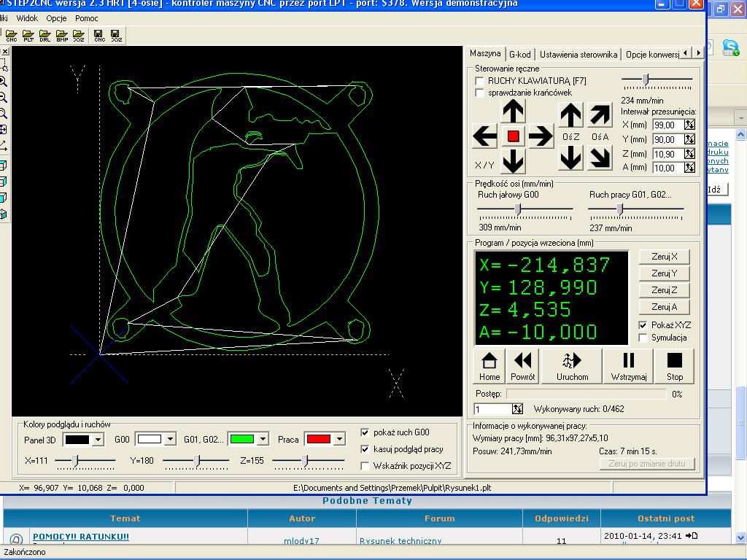Screen dimensions: 747x560
Task: Enable Wskaźnik pozycji XYZ checkbox
Action: click(x=365, y=466)
